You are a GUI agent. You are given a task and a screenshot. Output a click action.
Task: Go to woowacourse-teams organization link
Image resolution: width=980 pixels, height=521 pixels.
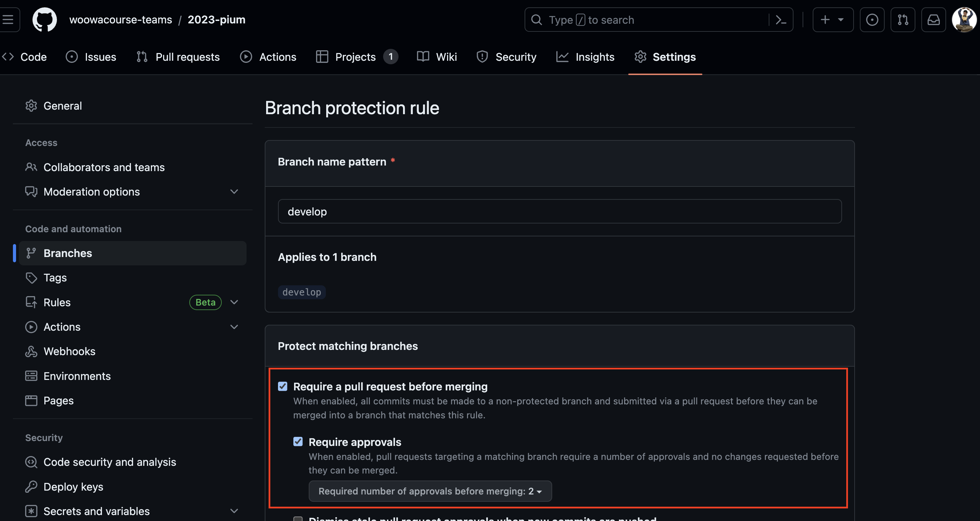pos(120,20)
